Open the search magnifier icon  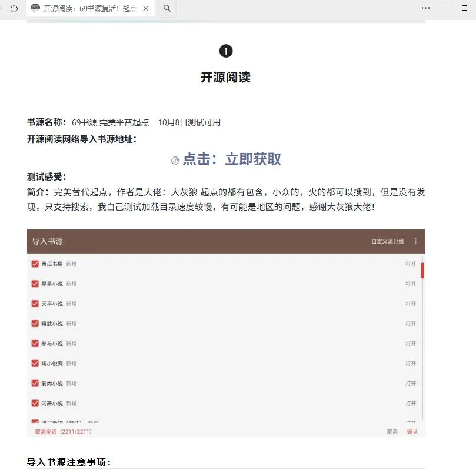point(167,8)
